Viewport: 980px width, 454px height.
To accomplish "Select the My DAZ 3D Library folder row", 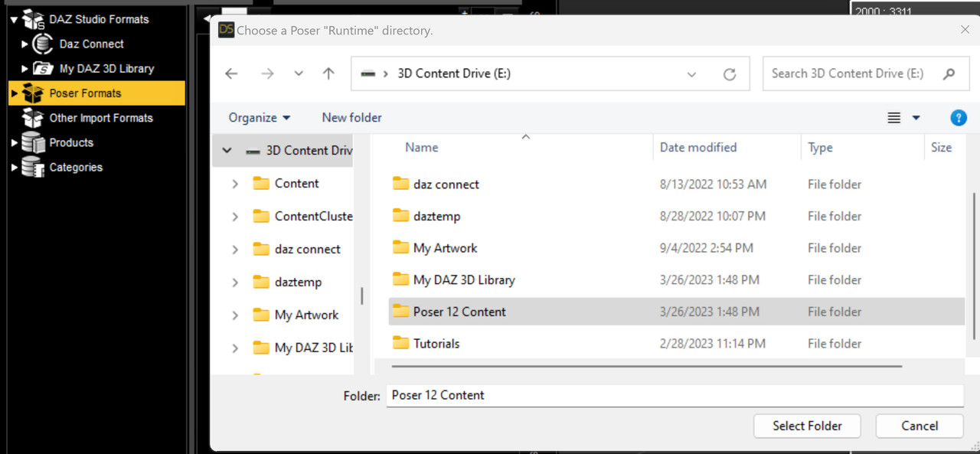I will point(677,280).
